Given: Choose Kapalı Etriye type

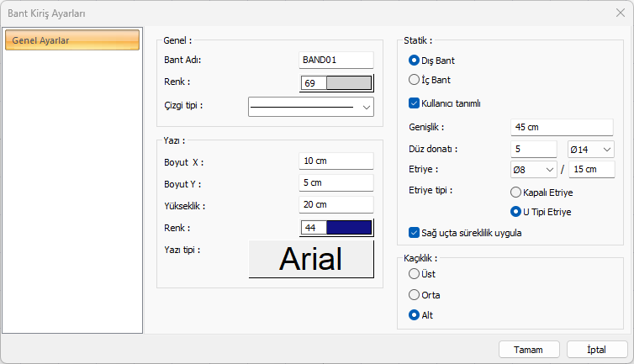Looking at the screenshot, I should (x=516, y=193).
